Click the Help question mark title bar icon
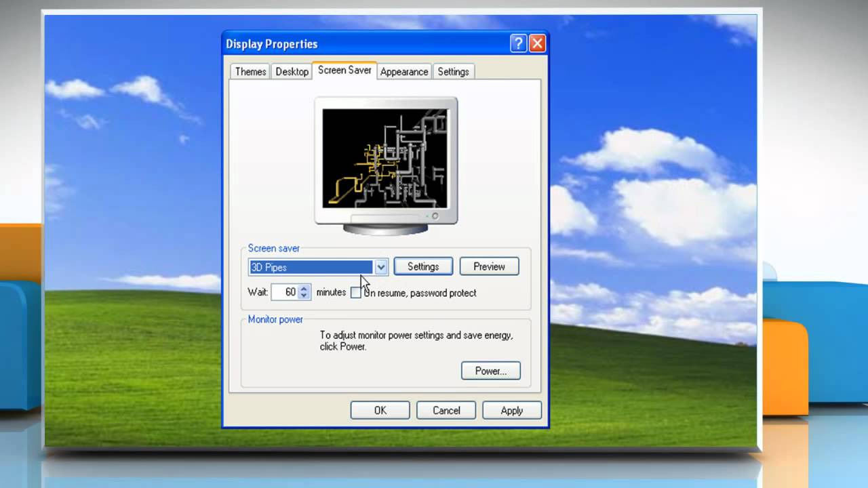This screenshot has width=868, height=488. click(x=518, y=44)
